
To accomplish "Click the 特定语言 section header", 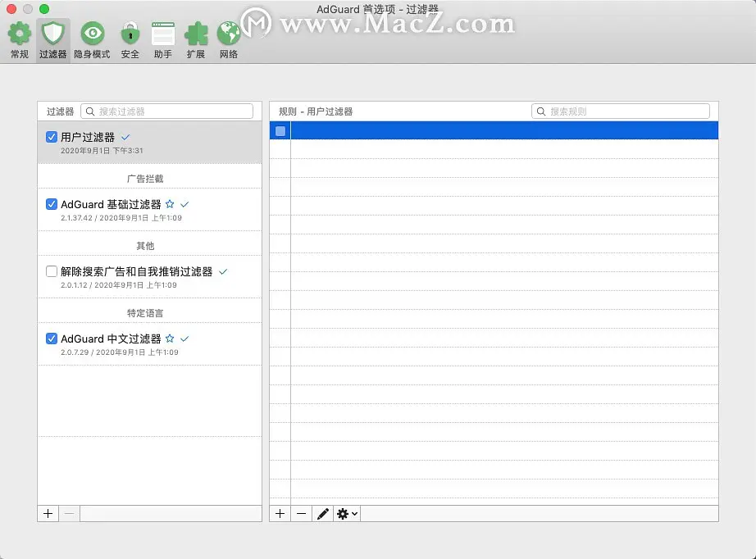I will (145, 313).
